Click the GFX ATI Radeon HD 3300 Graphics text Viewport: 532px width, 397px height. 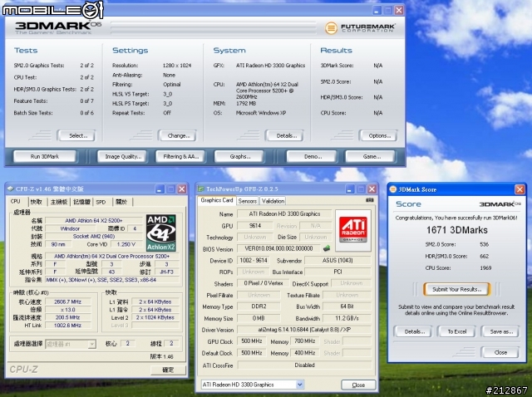pos(270,66)
